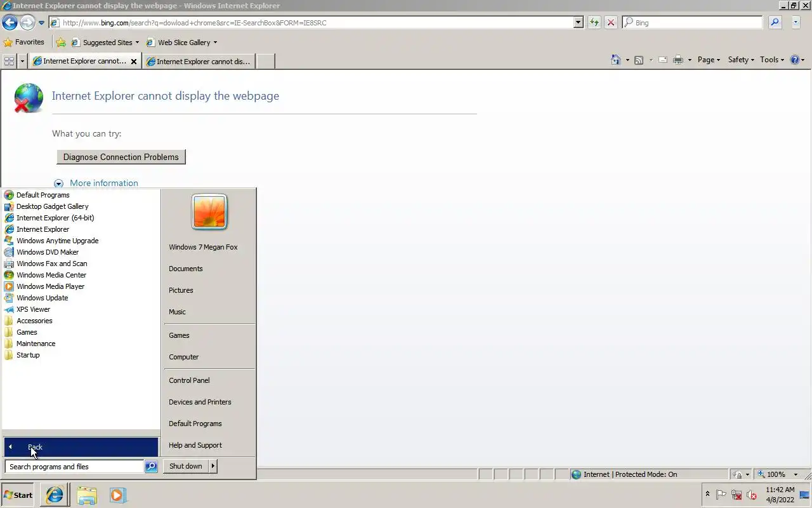Click the Help question mark icon
Image resolution: width=812 pixels, height=508 pixels.
[795, 60]
